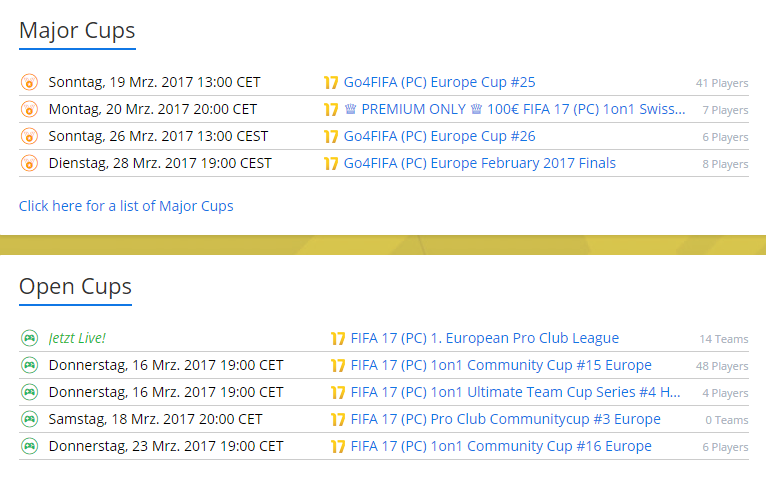Image resolution: width=766 pixels, height=481 pixels.
Task: Open 1on1 Community Cup #15 Europe
Action: (x=500, y=365)
